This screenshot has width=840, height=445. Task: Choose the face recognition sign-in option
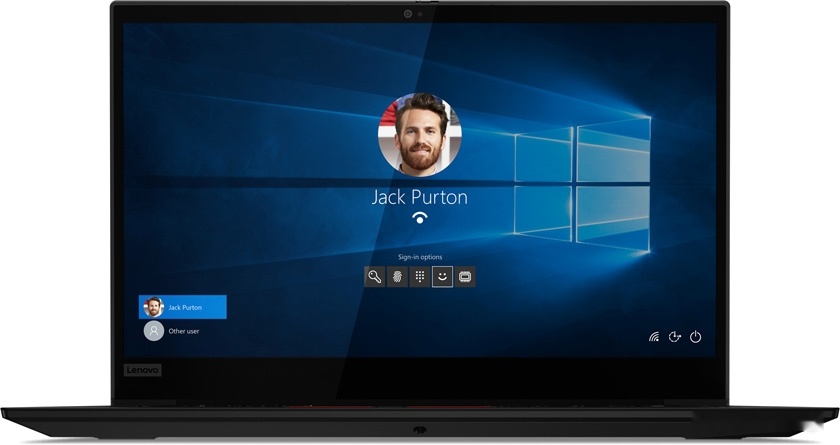[442, 277]
